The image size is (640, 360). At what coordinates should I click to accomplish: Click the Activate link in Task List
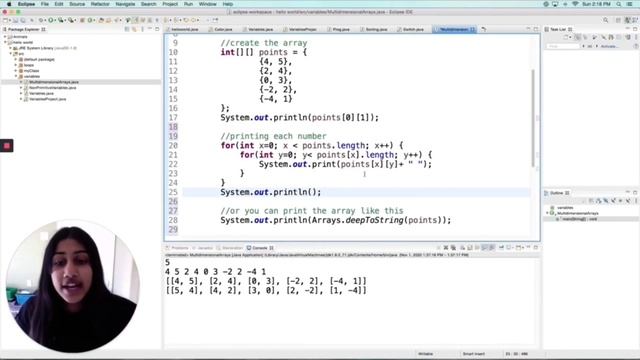click(x=609, y=47)
